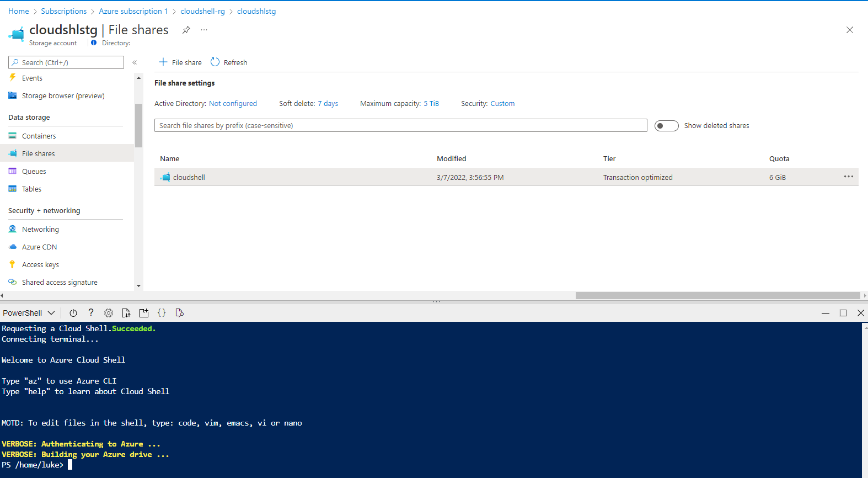
Task: Open Cloud Shell settings gear
Action: tap(109, 313)
